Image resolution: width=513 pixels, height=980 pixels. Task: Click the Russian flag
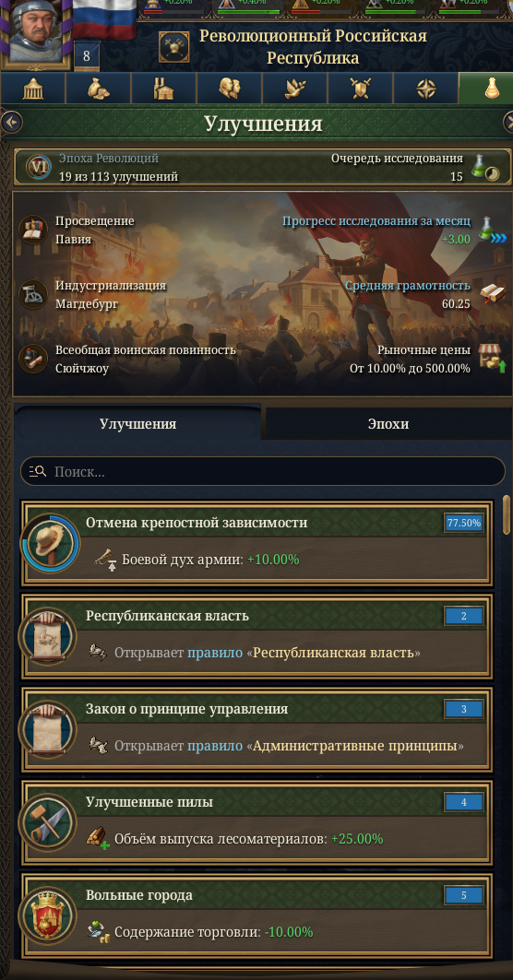[x=104, y=18]
